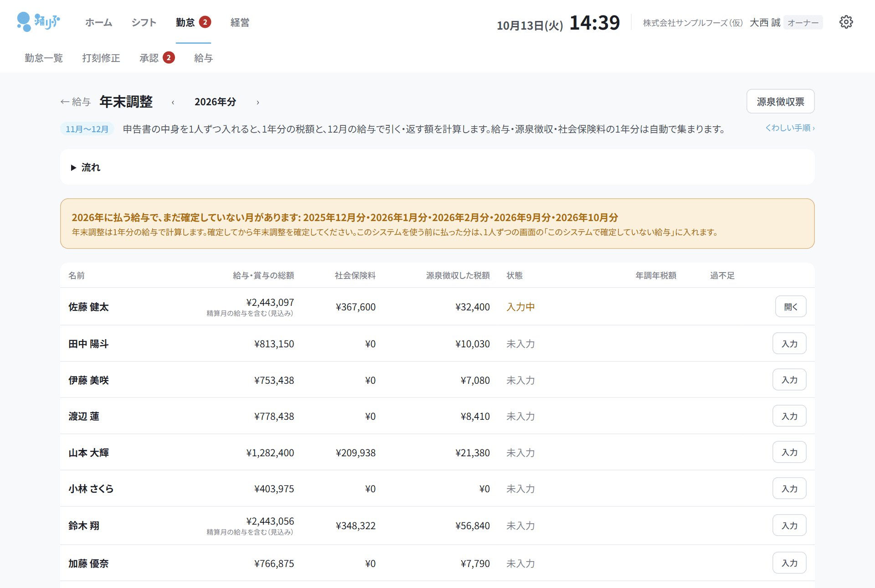This screenshot has height=588, width=875.
Task: Click 入力 for 伊藤 美咲
Action: tap(789, 380)
